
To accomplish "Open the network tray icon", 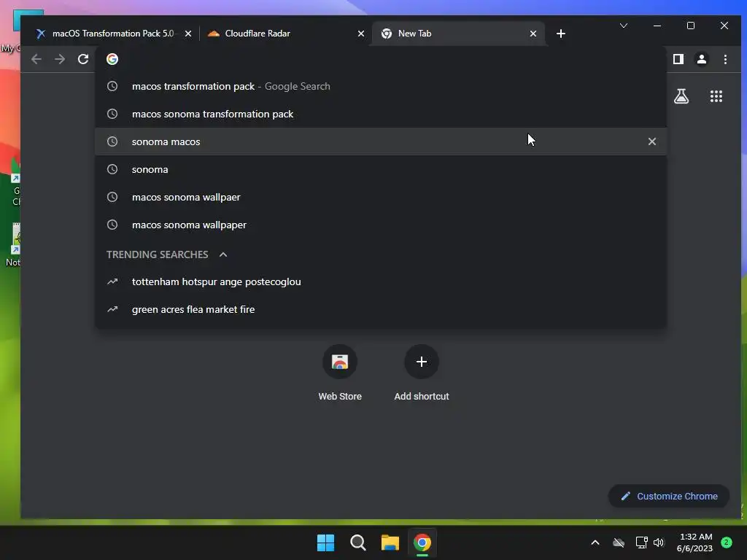I will pos(641,542).
